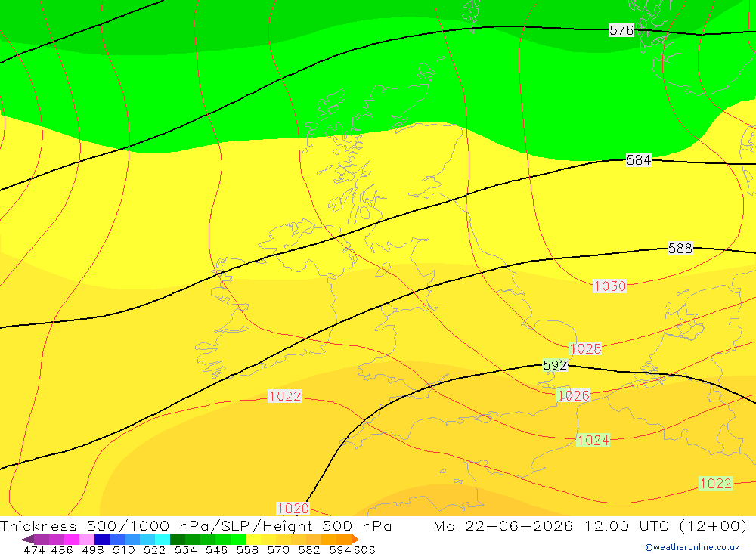Select the 1026 pressure isobar label

coord(573,395)
